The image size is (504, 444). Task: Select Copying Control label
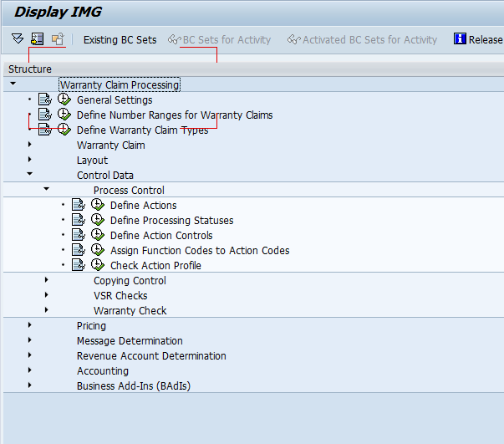pos(130,281)
